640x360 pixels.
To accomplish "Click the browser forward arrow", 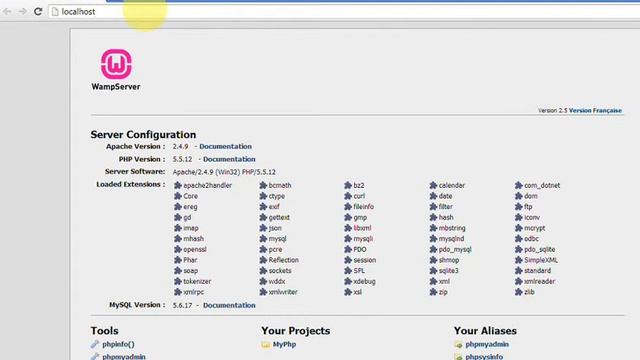I will click(22, 11).
